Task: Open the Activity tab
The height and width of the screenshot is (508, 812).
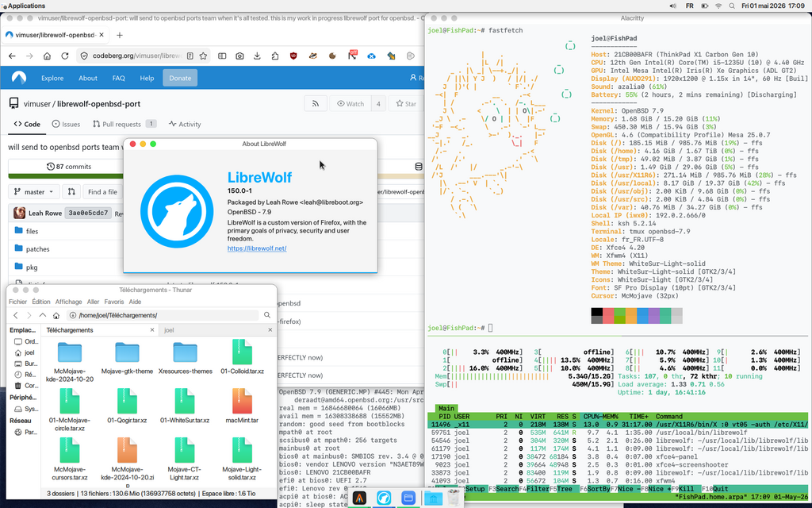Action: pos(184,125)
